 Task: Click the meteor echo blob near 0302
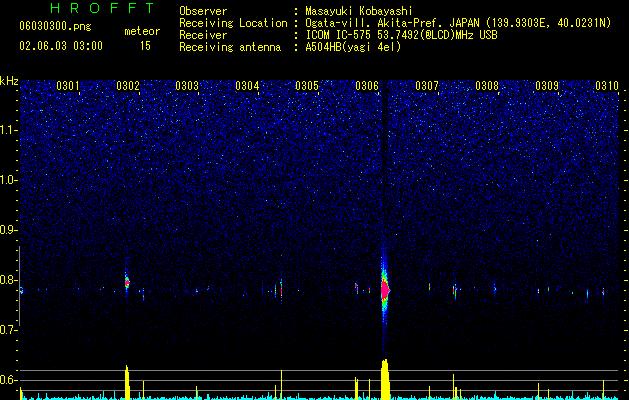tap(127, 282)
